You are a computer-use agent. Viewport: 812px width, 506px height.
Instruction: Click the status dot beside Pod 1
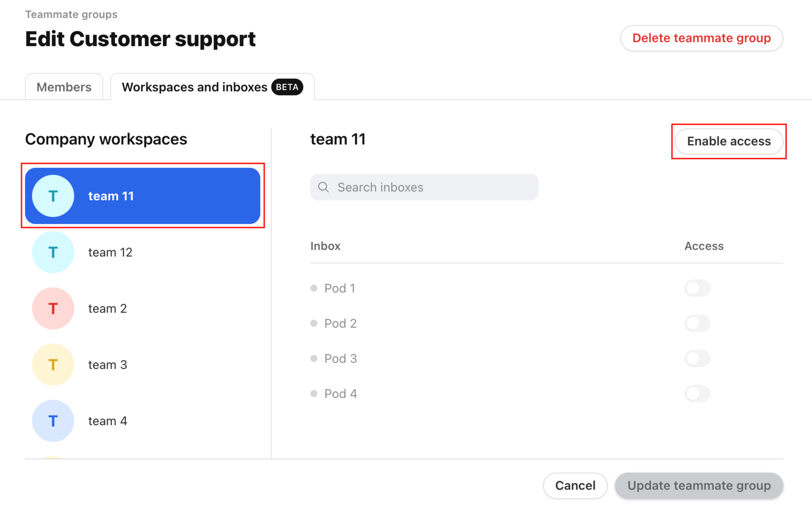point(314,288)
